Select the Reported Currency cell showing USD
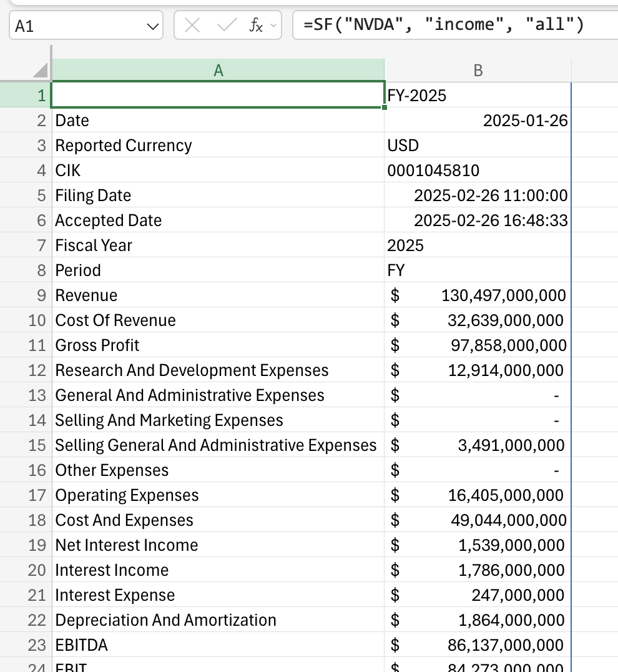 tap(478, 145)
